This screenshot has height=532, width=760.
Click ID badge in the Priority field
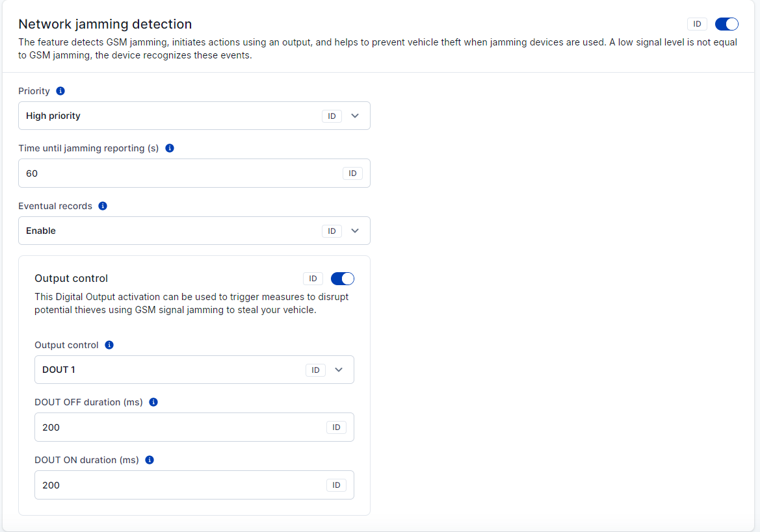pyautogui.click(x=332, y=116)
